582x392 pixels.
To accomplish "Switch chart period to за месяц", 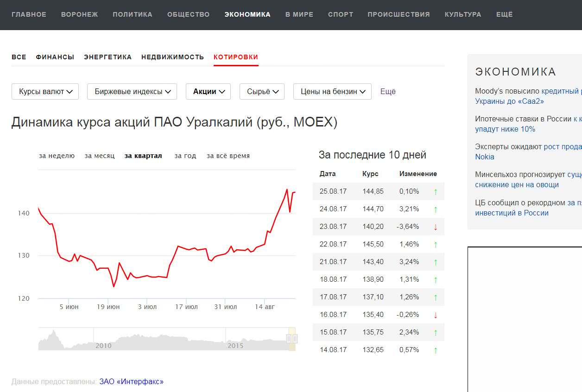I will click(x=100, y=156).
